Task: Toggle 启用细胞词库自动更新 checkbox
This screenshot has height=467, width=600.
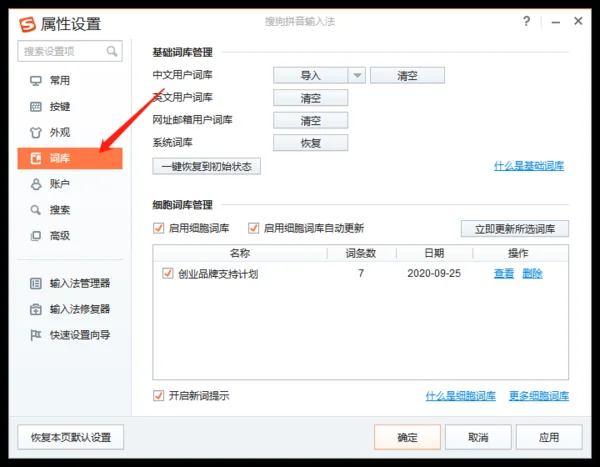Action: pyautogui.click(x=254, y=228)
